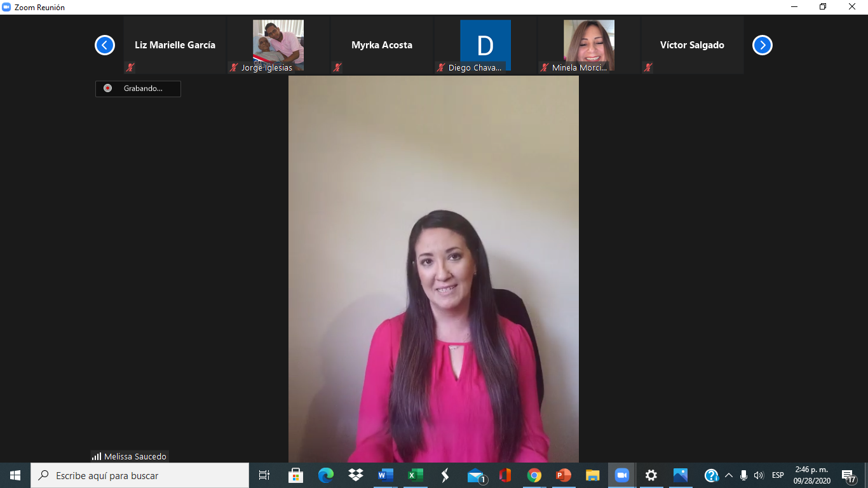The height and width of the screenshot is (488, 868).
Task: Show previous participants with left arrow
Action: (x=105, y=45)
